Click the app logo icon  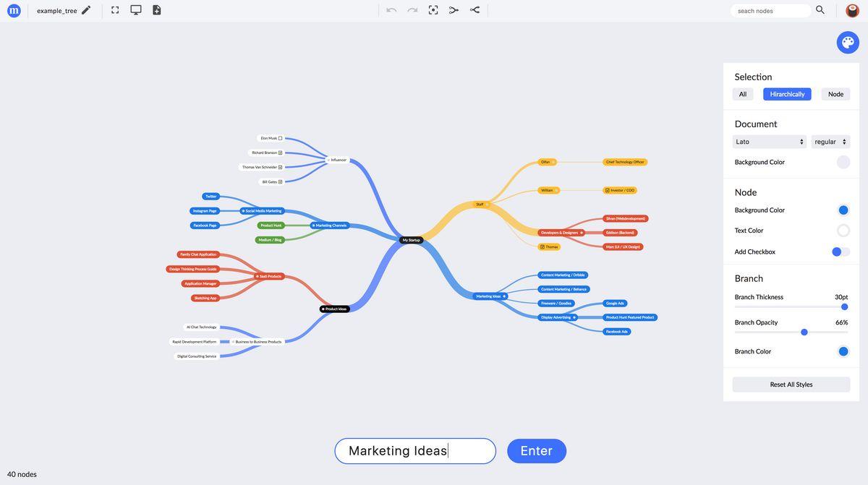tap(14, 10)
